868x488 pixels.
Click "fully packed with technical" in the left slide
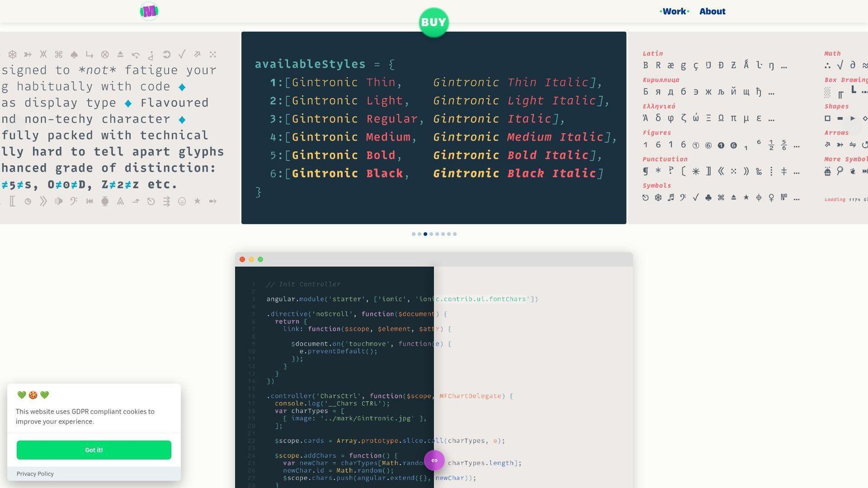click(105, 135)
